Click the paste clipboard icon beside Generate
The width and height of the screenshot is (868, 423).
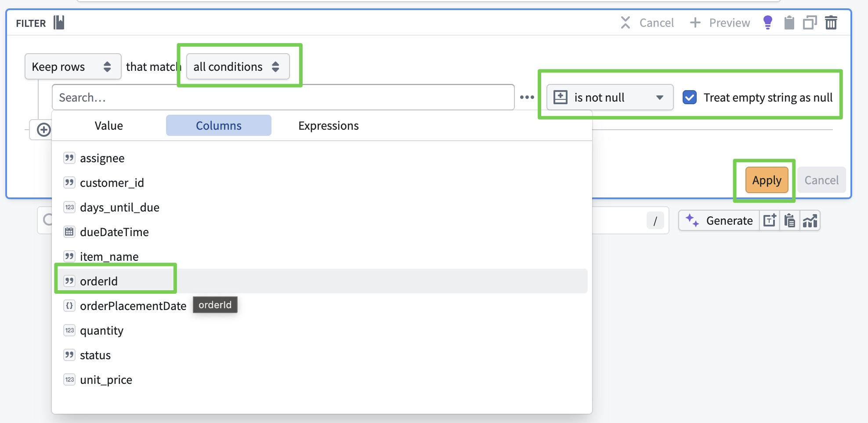790,221
